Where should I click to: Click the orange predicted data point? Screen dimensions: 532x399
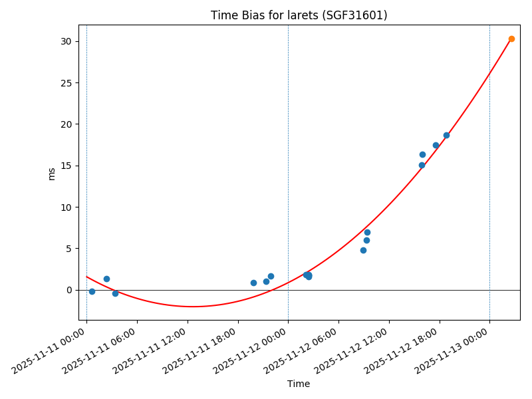point(511,39)
